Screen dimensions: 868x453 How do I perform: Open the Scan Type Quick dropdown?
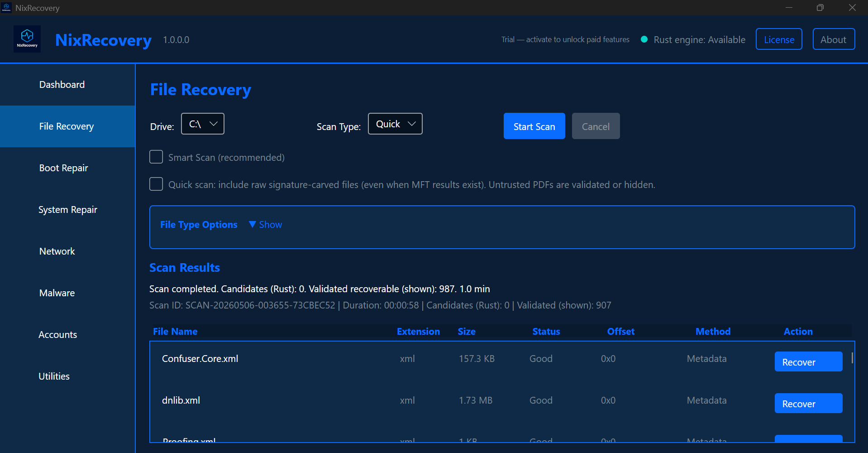395,124
